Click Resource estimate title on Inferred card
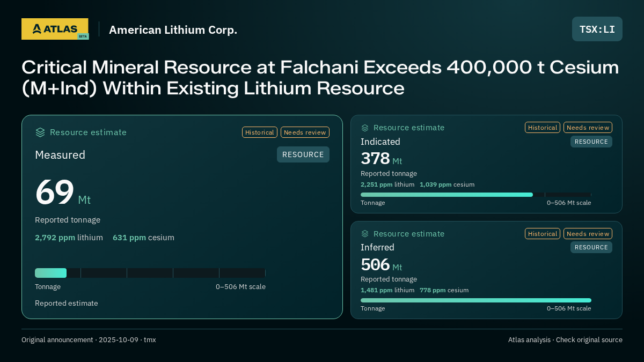 409,234
